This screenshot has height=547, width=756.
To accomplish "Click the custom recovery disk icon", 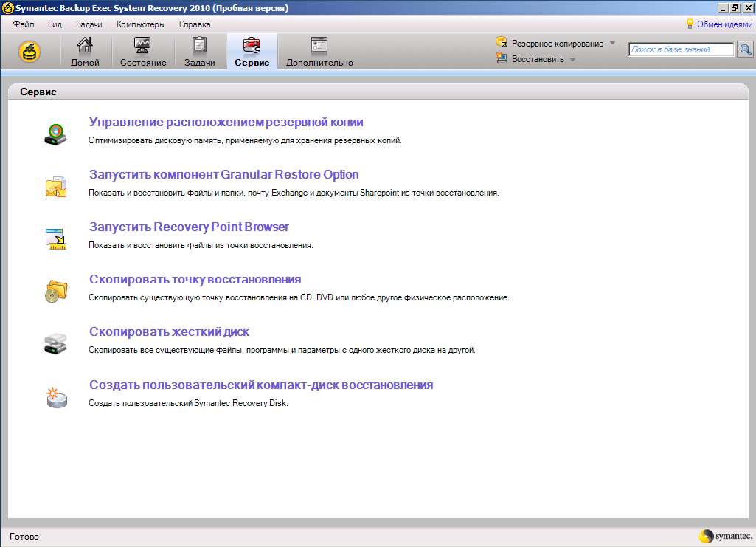I will click(56, 397).
